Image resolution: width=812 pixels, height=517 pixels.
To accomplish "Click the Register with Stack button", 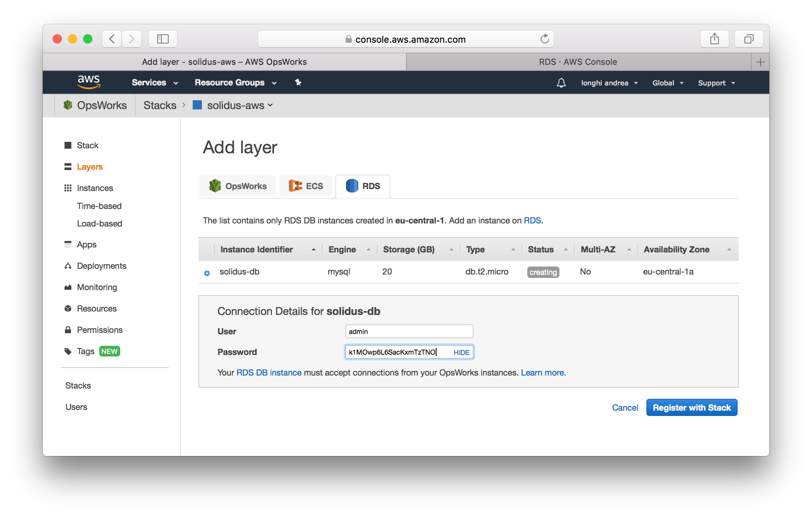I will (x=691, y=407).
